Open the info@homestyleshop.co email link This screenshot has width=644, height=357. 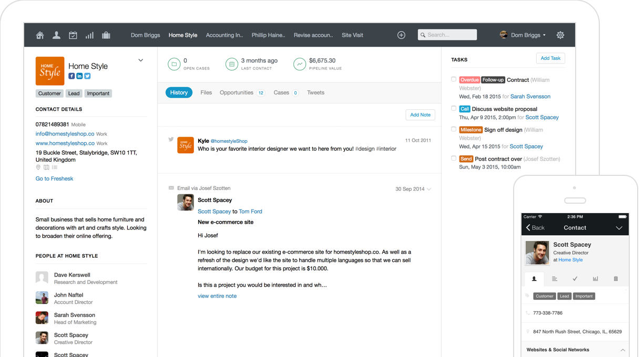click(65, 134)
